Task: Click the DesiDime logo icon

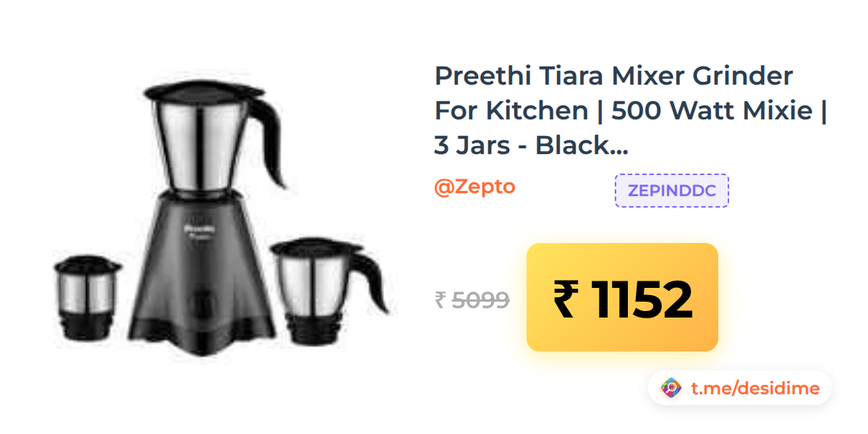Action: coord(672,388)
